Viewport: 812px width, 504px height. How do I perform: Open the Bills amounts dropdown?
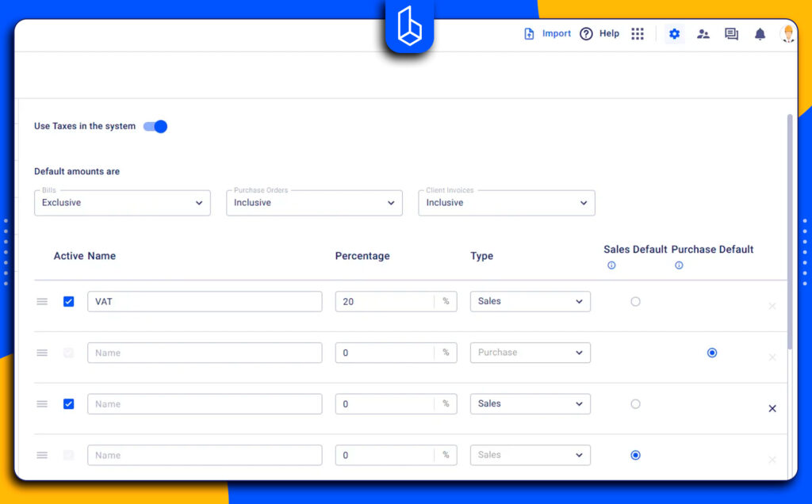122,203
